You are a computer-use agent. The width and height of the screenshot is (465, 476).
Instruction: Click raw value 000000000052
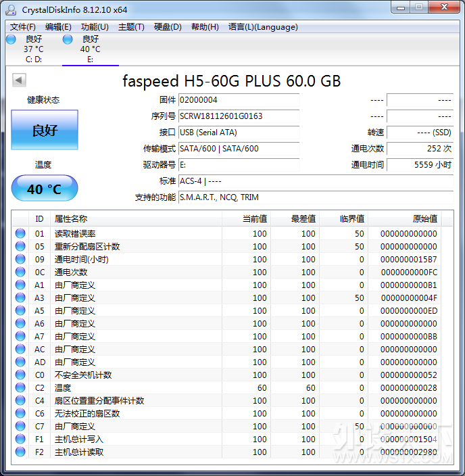pos(408,375)
